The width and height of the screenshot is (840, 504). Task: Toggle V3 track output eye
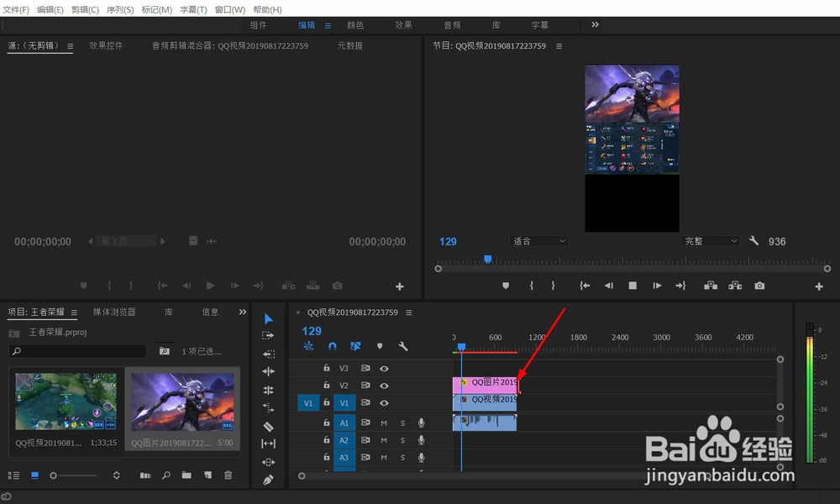point(384,369)
